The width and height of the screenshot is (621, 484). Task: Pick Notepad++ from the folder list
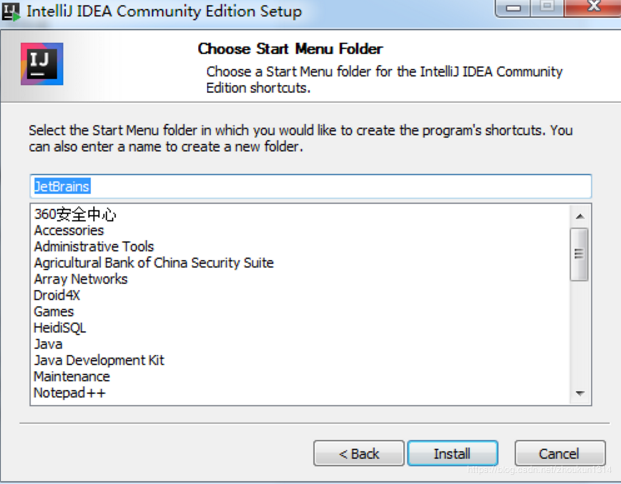(70, 393)
